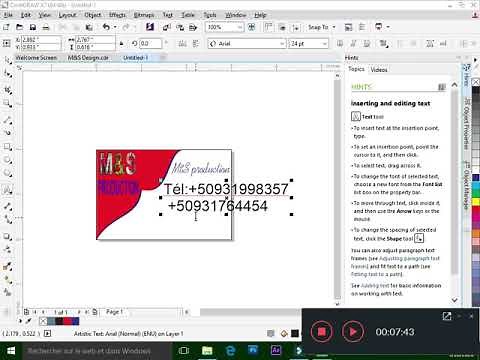
Task: Select the Freehand tool in the toolbox
Action: pyautogui.click(x=7, y=120)
